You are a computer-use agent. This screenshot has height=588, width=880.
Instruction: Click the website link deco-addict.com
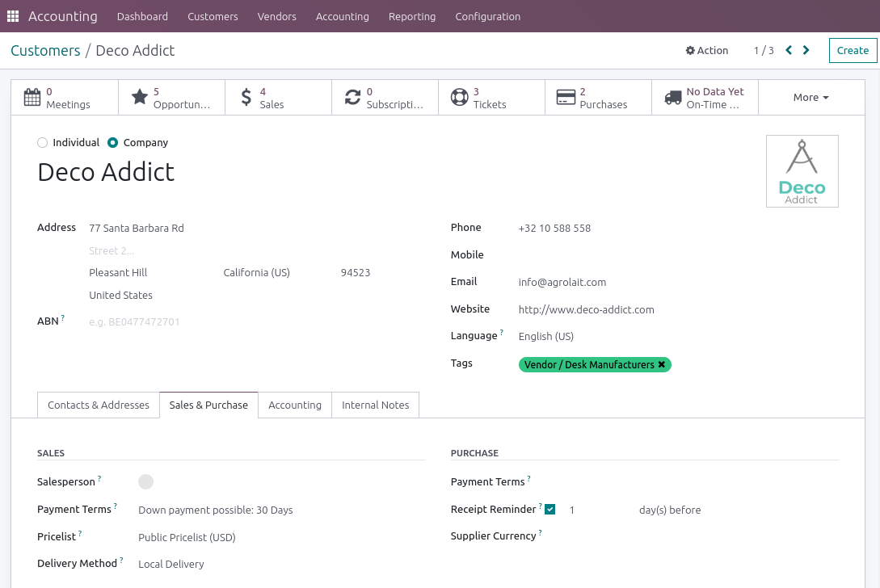[587, 309]
